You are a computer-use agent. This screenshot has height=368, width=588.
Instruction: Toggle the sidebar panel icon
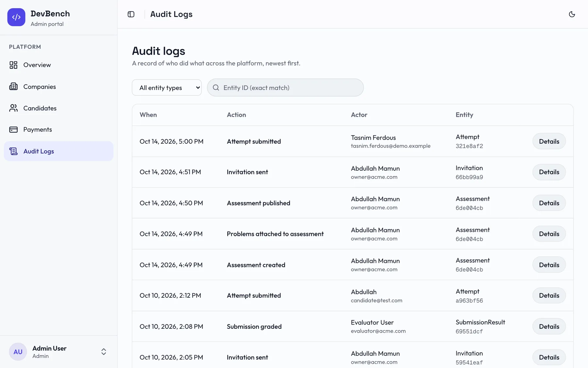[131, 14]
